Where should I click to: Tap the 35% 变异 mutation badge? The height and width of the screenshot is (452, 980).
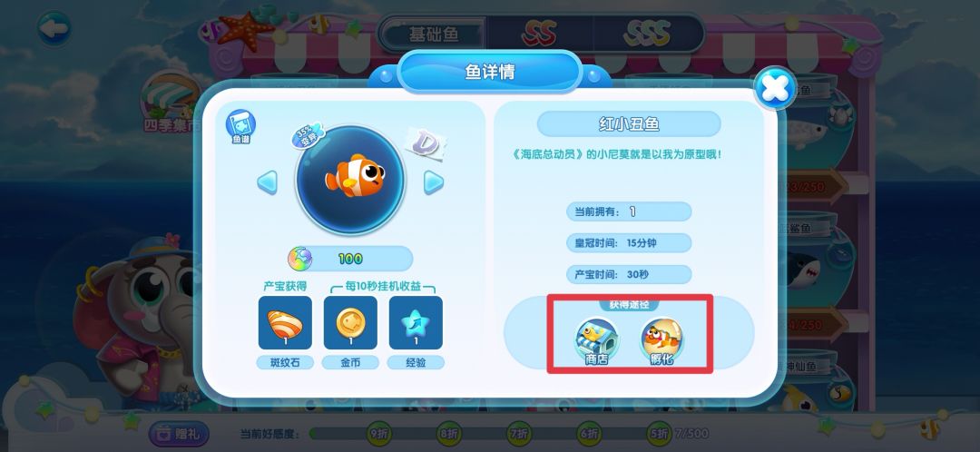click(309, 135)
